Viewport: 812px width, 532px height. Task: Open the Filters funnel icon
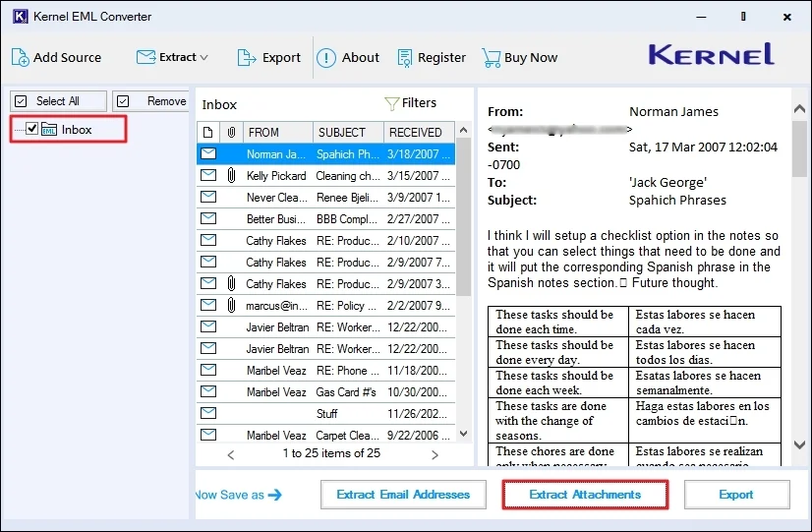pyautogui.click(x=391, y=103)
